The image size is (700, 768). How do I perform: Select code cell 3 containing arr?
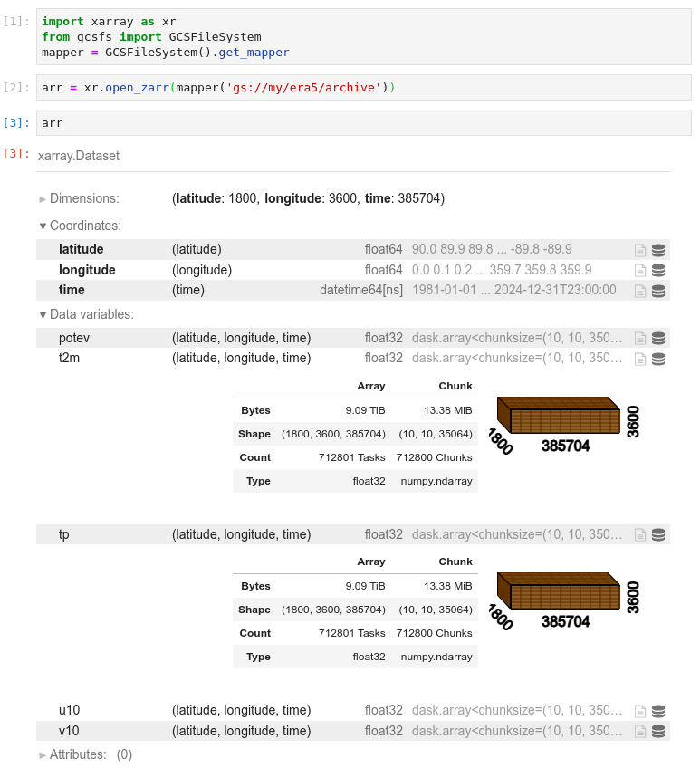(x=363, y=123)
